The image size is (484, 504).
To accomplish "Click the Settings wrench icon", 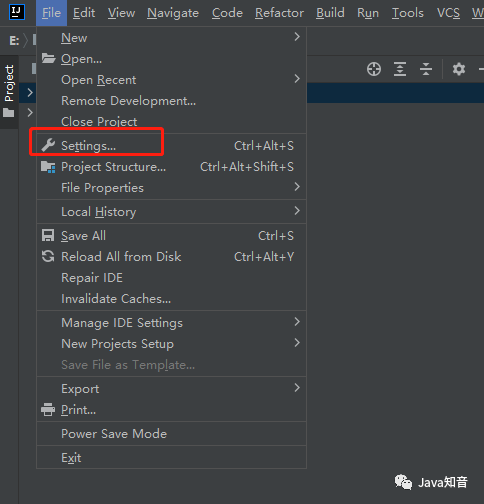I will click(48, 146).
